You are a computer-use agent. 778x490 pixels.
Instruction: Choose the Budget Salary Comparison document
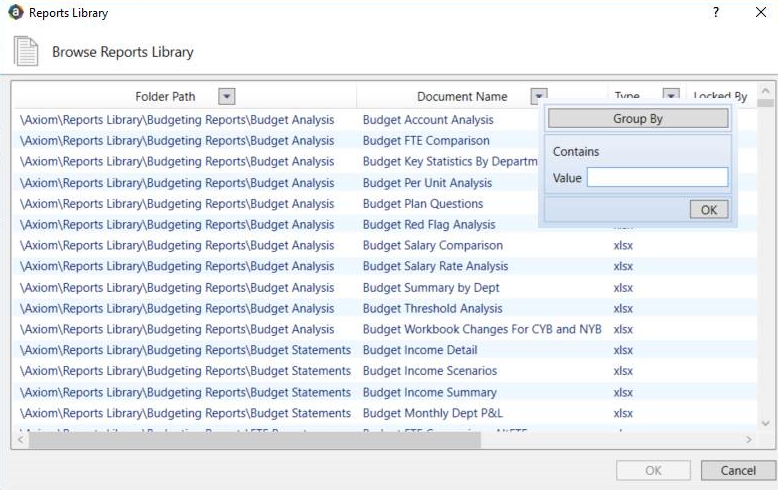coord(432,245)
